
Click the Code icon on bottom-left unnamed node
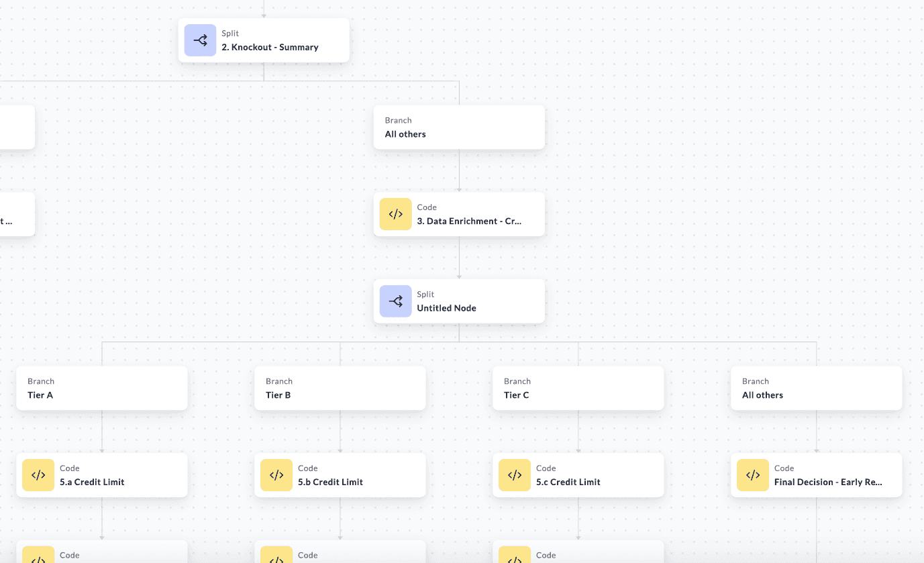click(x=38, y=557)
